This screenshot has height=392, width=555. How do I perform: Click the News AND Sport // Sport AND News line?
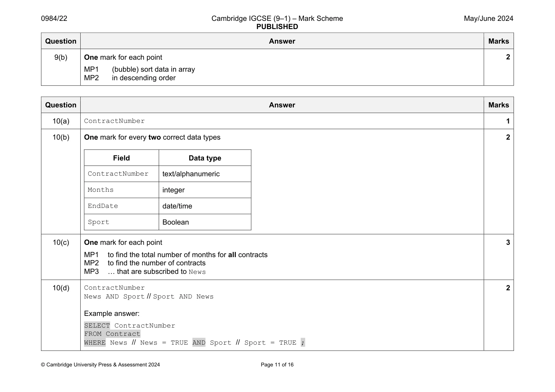pyautogui.click(x=149, y=297)
